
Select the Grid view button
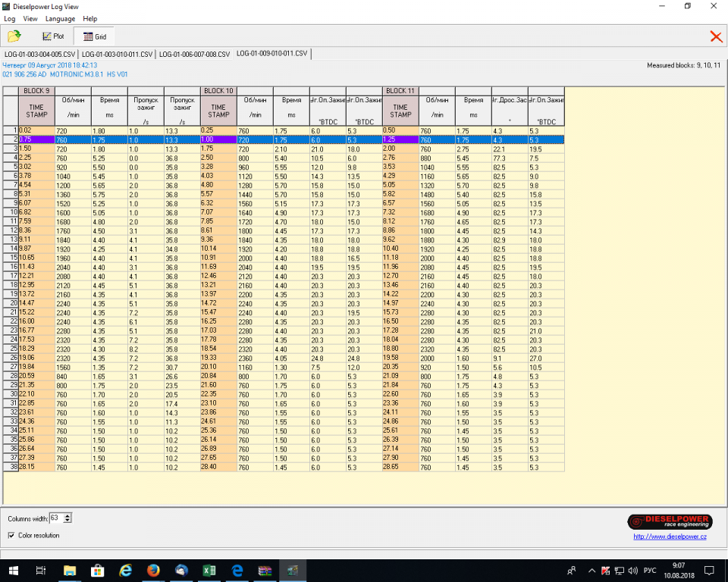[x=95, y=36]
